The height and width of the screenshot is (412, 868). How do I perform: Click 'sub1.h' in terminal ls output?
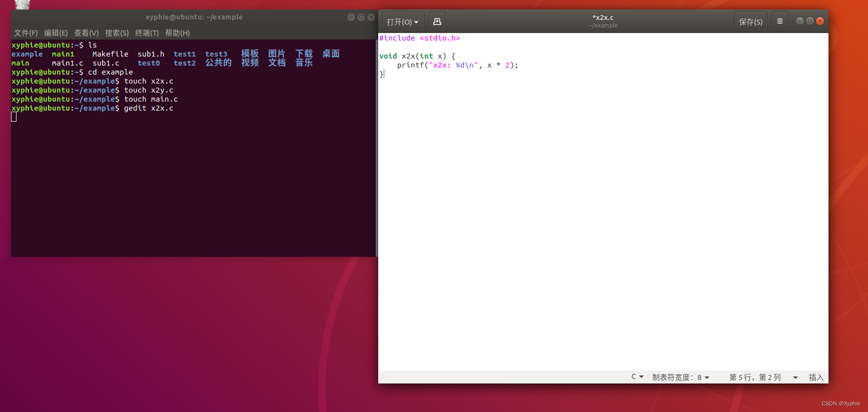(151, 54)
